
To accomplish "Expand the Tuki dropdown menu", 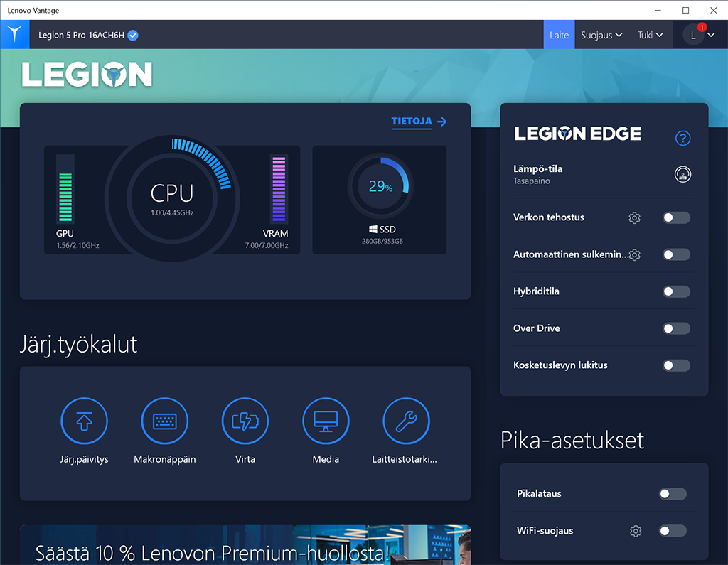I will (650, 35).
